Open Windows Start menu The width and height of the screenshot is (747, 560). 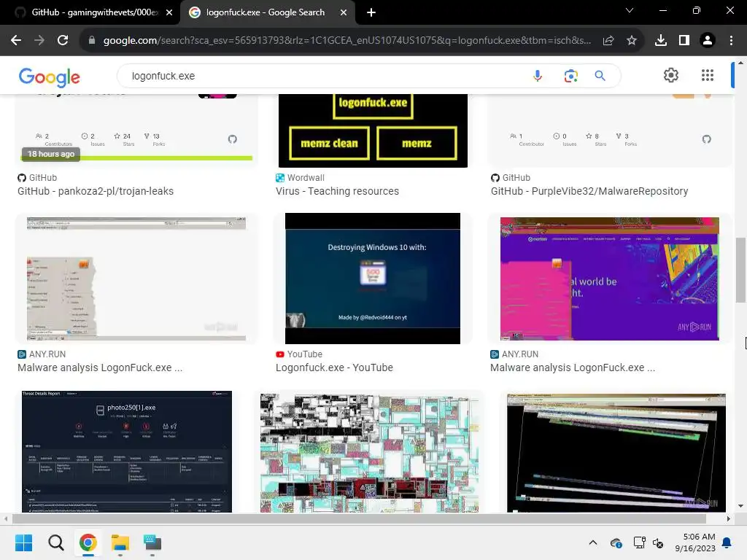click(x=23, y=542)
